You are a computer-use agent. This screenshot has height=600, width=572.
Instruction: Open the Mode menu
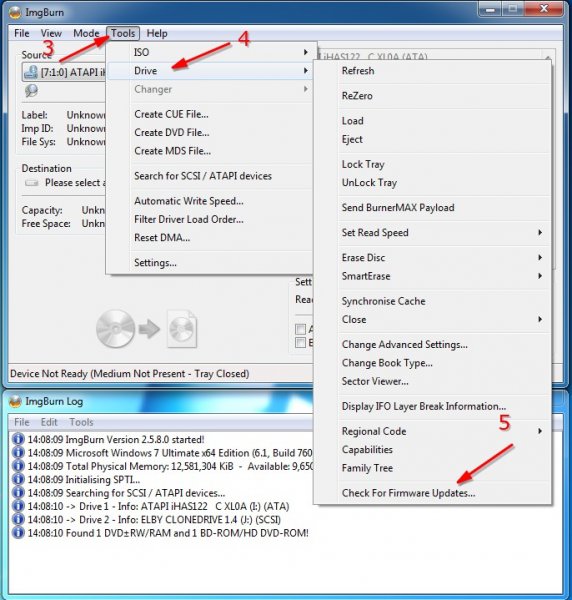click(x=86, y=33)
